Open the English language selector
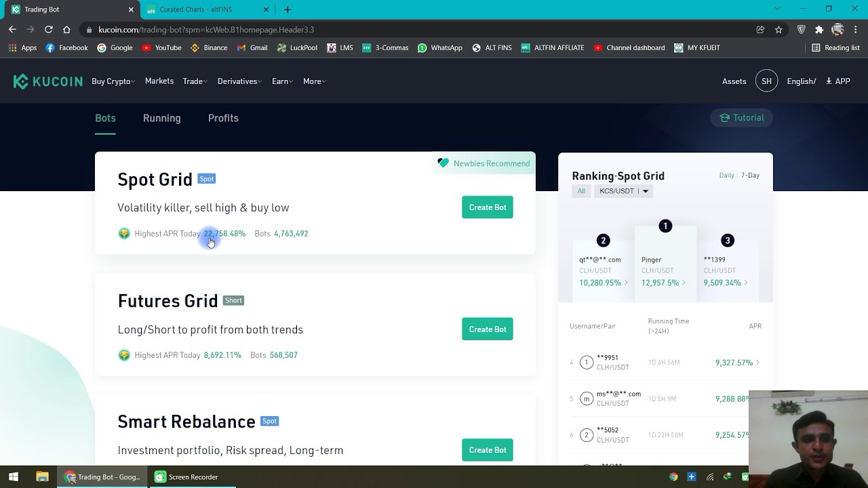 point(801,81)
